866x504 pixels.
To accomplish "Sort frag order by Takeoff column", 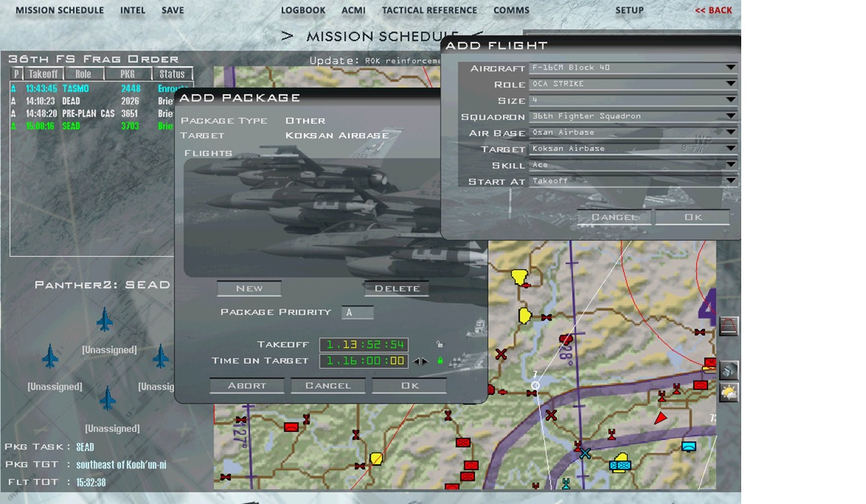I will (43, 74).
